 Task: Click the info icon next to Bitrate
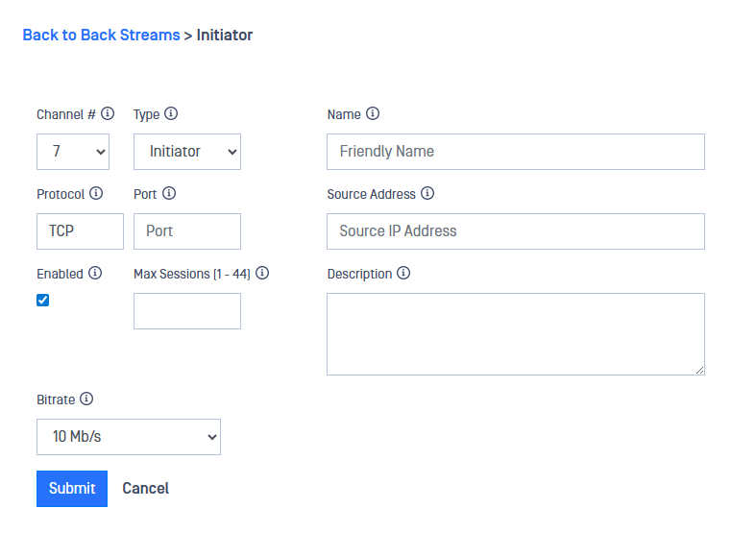[x=86, y=399]
